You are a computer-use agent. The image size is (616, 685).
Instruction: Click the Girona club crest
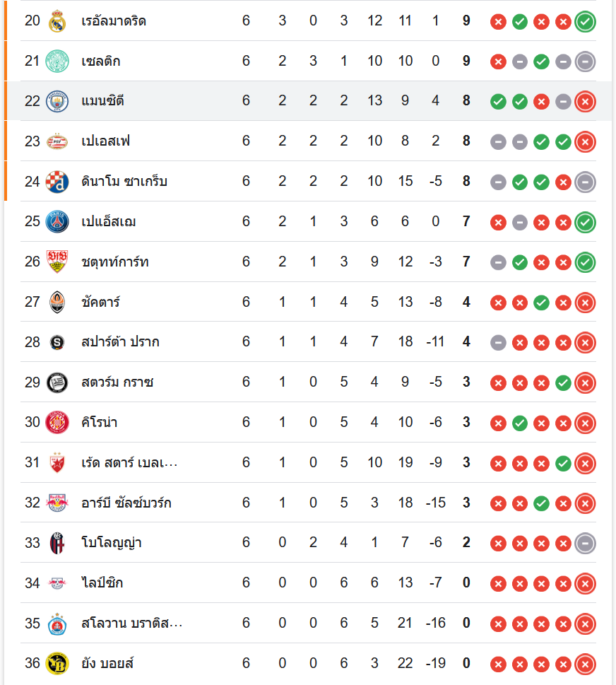pos(57,423)
